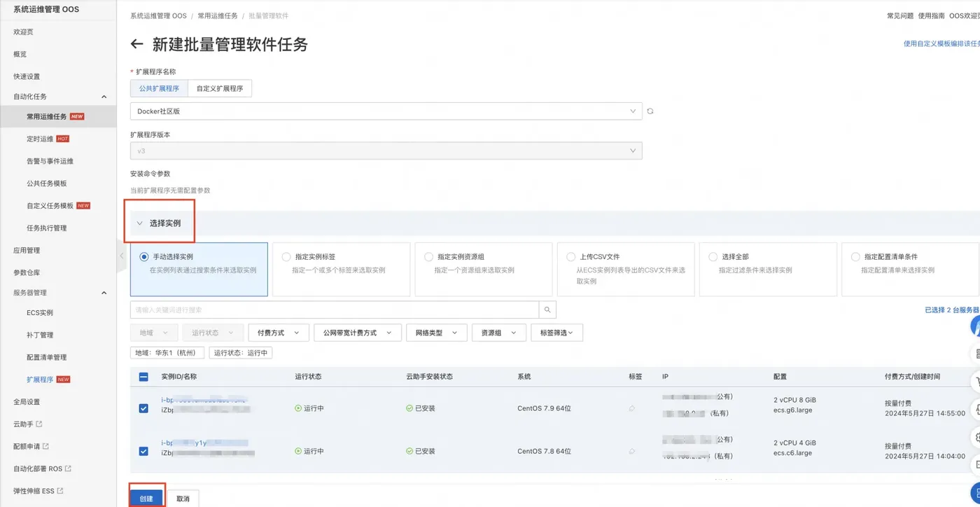980x507 pixels.
Task: Click the external link icon beside 自动化部署 ROS
Action: tap(68, 468)
